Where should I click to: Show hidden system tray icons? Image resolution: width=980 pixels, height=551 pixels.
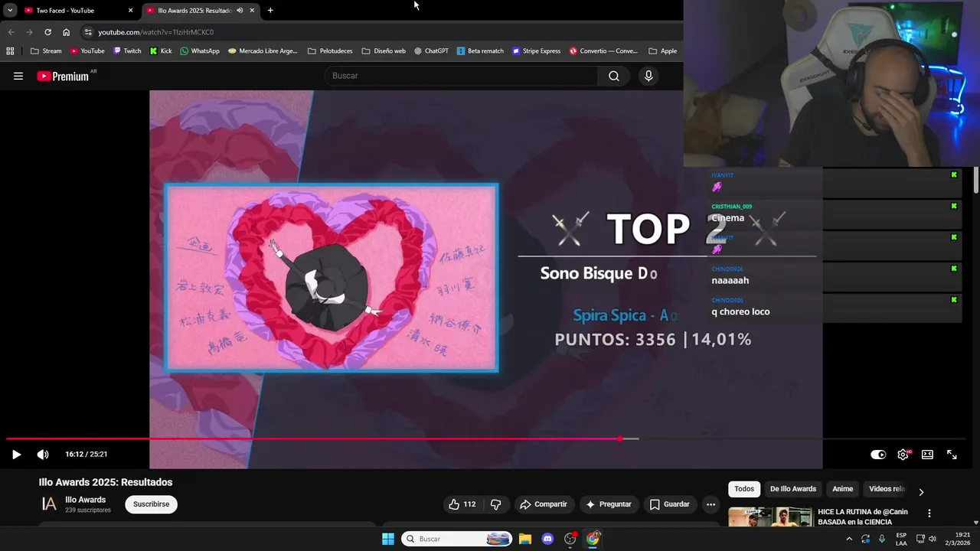849,539
